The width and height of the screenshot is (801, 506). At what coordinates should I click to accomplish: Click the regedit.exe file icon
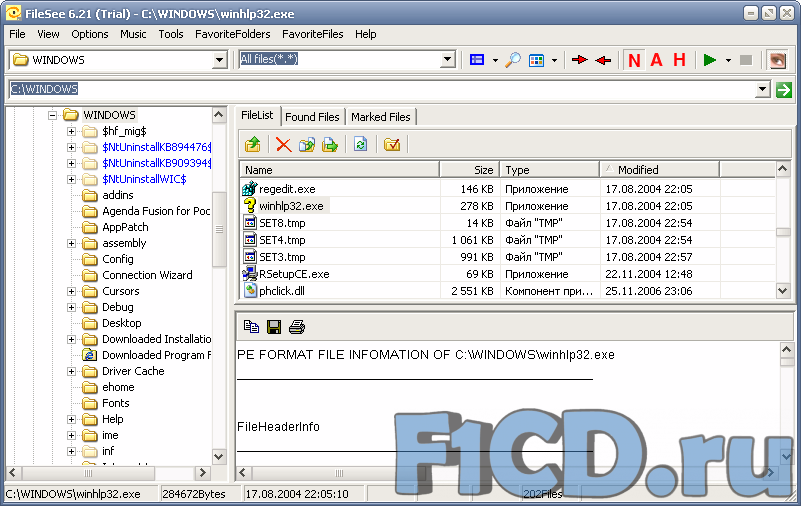tap(249, 188)
